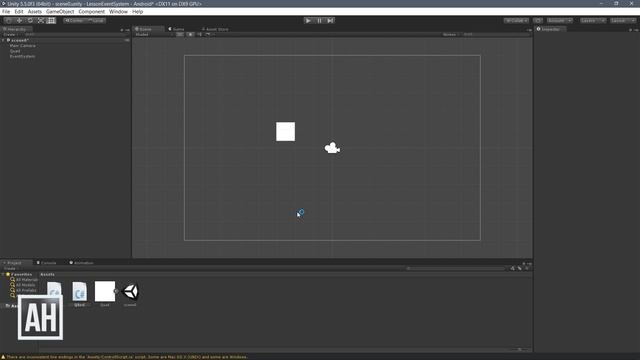Image resolution: width=640 pixels, height=360 pixels.
Task: Pause the game preview
Action: pyautogui.click(x=319, y=20)
